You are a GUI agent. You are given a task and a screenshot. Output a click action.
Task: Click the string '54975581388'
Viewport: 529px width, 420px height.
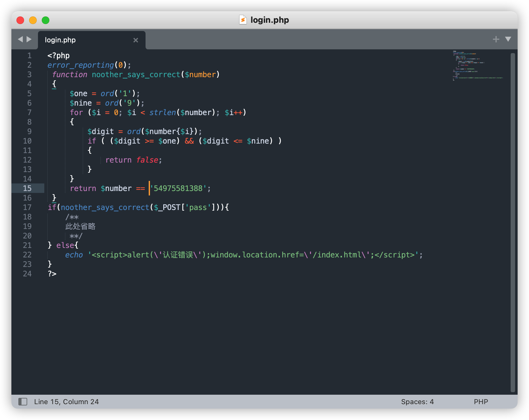tap(178, 188)
